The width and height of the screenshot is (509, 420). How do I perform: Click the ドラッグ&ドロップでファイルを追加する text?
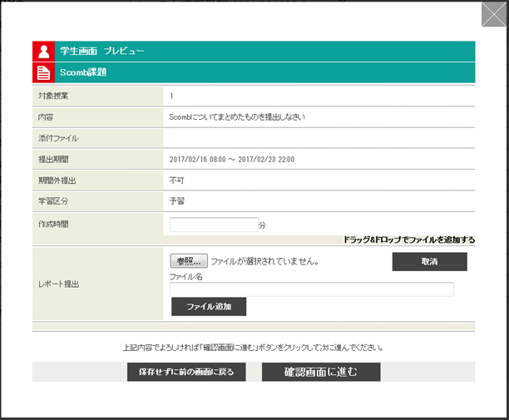click(408, 240)
